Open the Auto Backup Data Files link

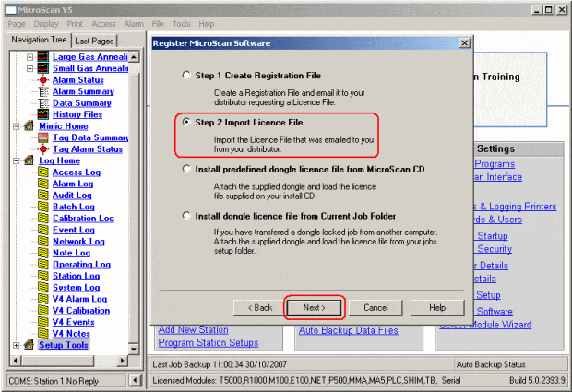(349, 330)
